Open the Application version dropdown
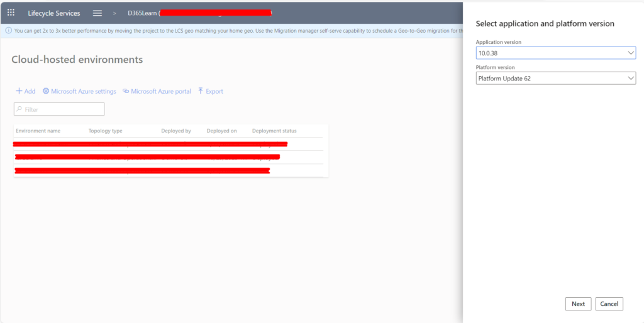 (556, 53)
